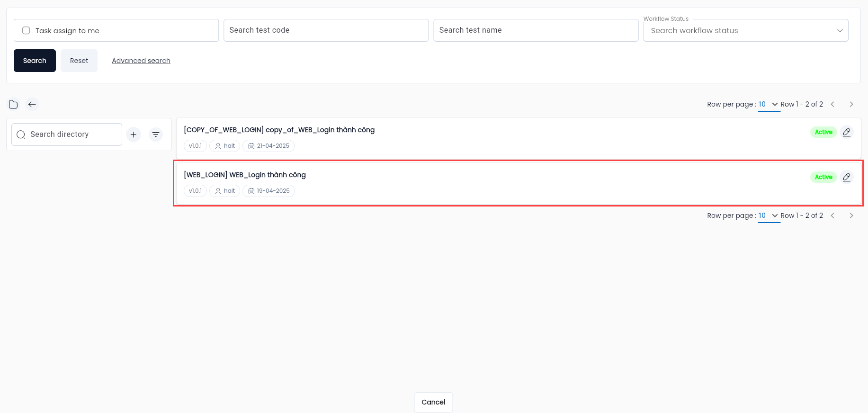The width and height of the screenshot is (868, 413).
Task: Enable the Task assign to me checkbox
Action: pyautogui.click(x=26, y=30)
